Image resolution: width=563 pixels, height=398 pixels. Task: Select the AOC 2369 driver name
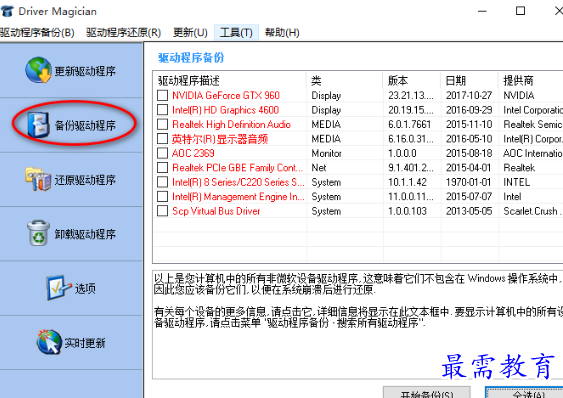193,153
